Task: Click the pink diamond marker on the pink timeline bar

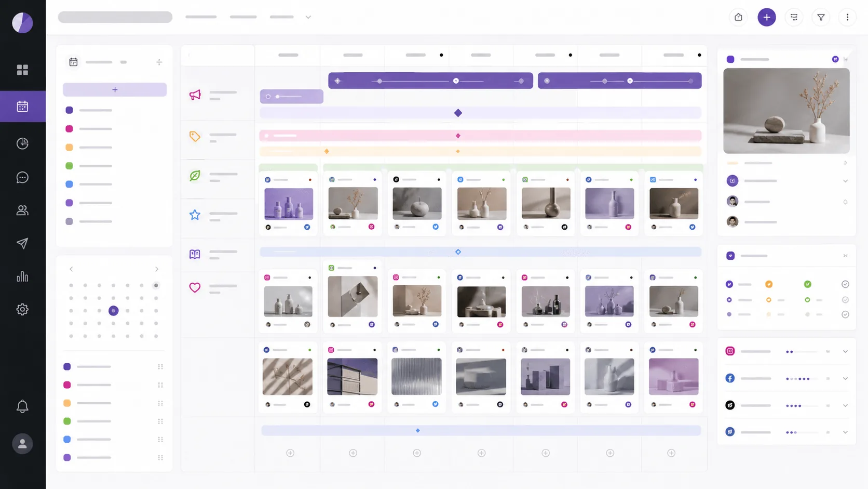Action: coord(458,136)
